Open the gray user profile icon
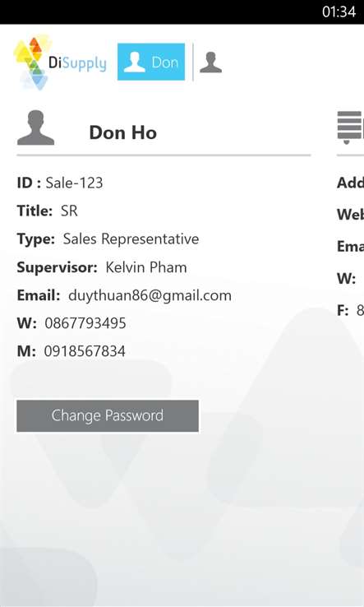 tap(210, 63)
